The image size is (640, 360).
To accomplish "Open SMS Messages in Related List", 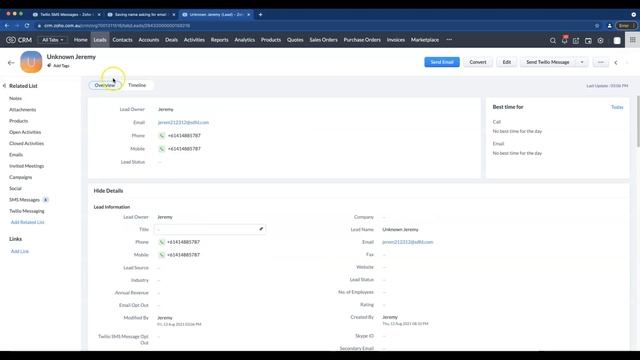I will (24, 200).
